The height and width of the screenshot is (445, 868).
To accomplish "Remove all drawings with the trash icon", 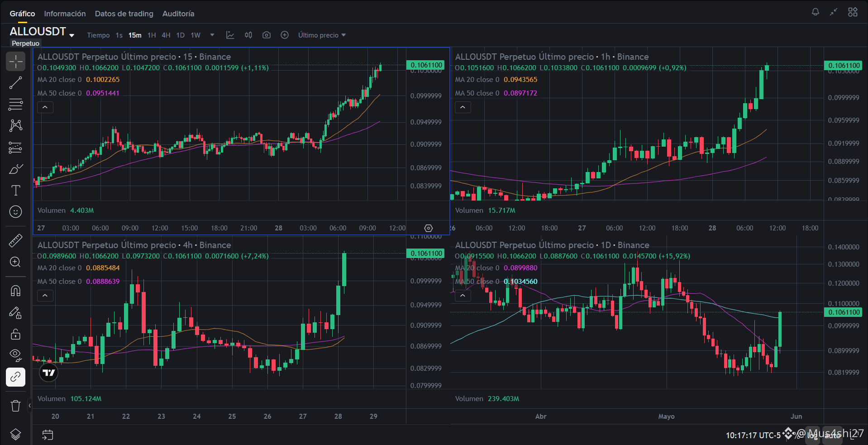I will (x=15, y=406).
